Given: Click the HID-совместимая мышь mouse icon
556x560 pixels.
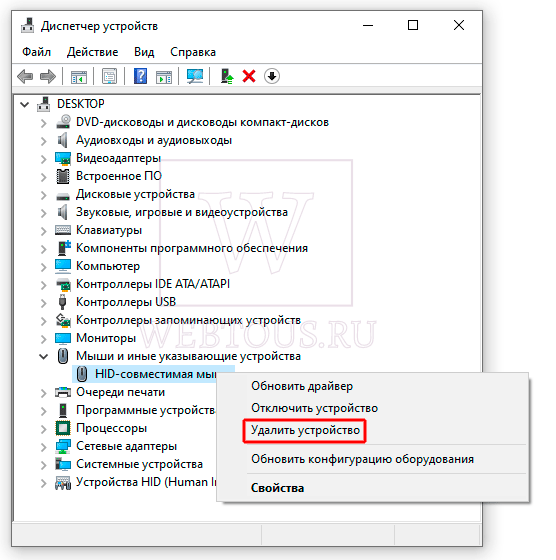Looking at the screenshot, I should [x=82, y=374].
